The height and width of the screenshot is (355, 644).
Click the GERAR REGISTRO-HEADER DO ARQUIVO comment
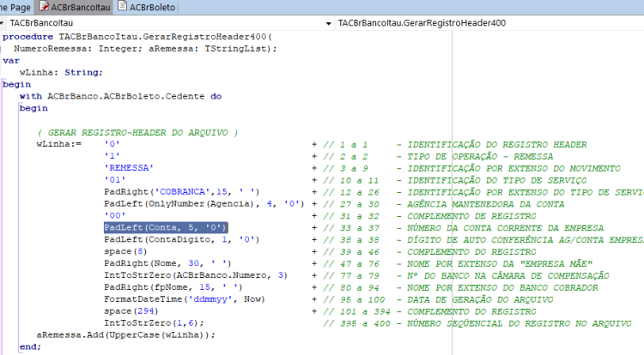(x=137, y=132)
